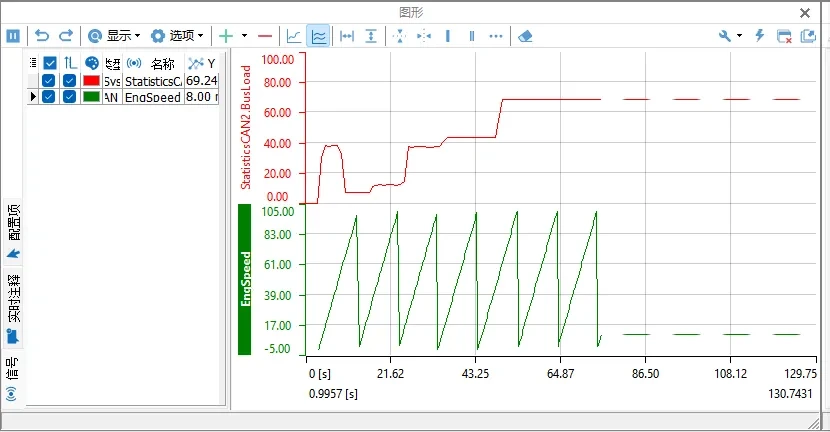The width and height of the screenshot is (830, 432).
Task: Select the single line chart view icon
Action: tap(294, 35)
